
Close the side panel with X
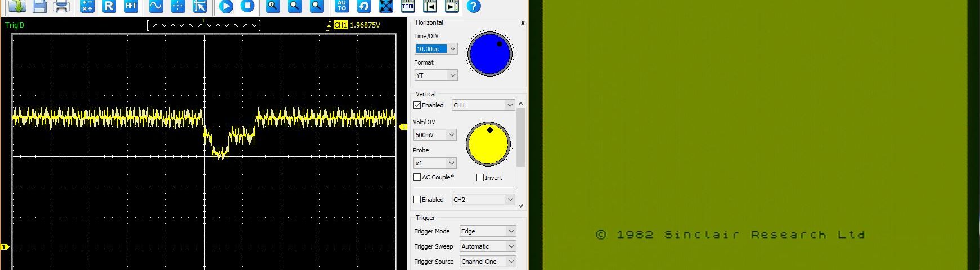coord(523,23)
